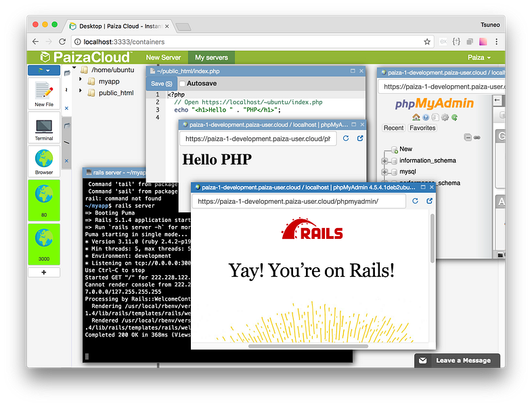Toggle the Autosave checkbox
The image size is (532, 406).
tap(182, 83)
